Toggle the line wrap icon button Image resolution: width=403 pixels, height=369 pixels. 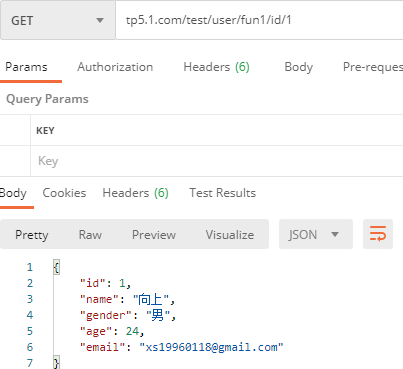tap(378, 234)
